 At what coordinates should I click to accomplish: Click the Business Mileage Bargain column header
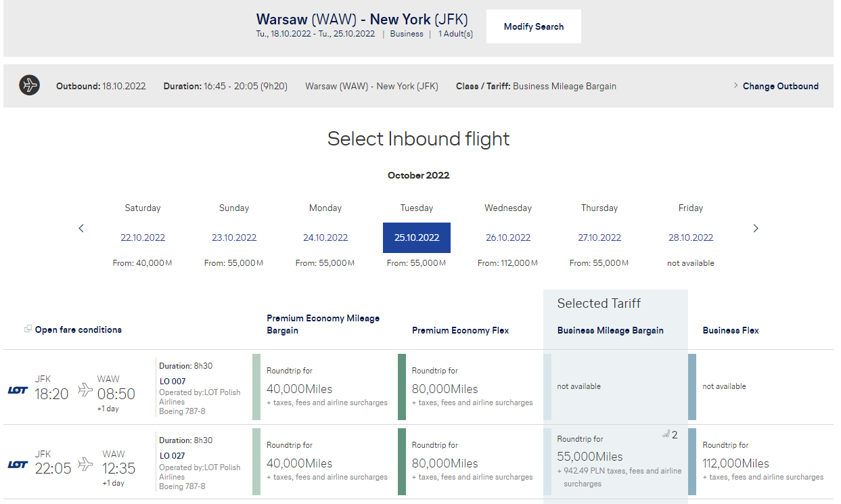tap(610, 330)
